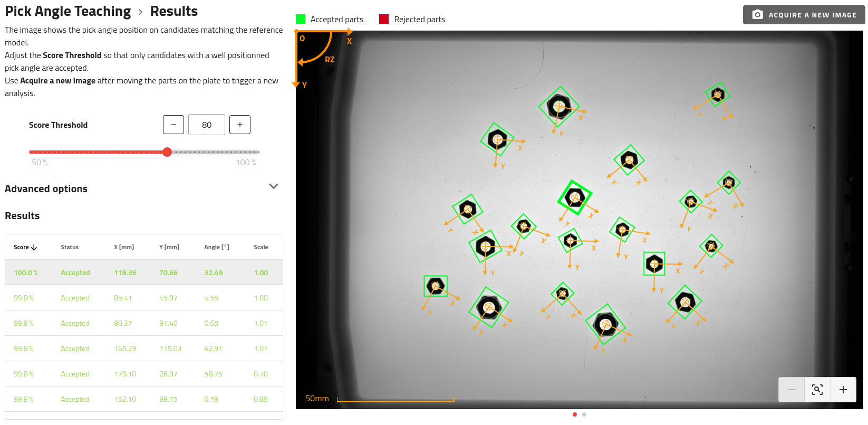
Task: Reset image zoom to fit view
Action: click(x=817, y=390)
